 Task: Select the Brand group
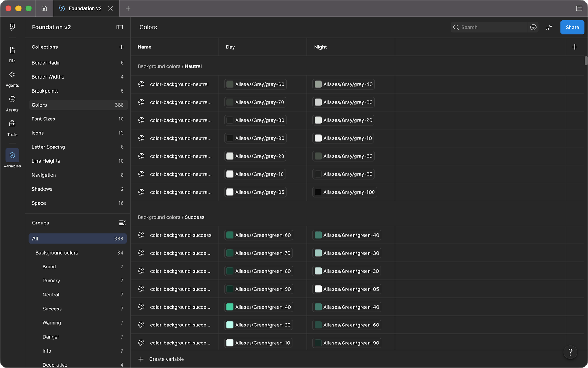coord(78,267)
